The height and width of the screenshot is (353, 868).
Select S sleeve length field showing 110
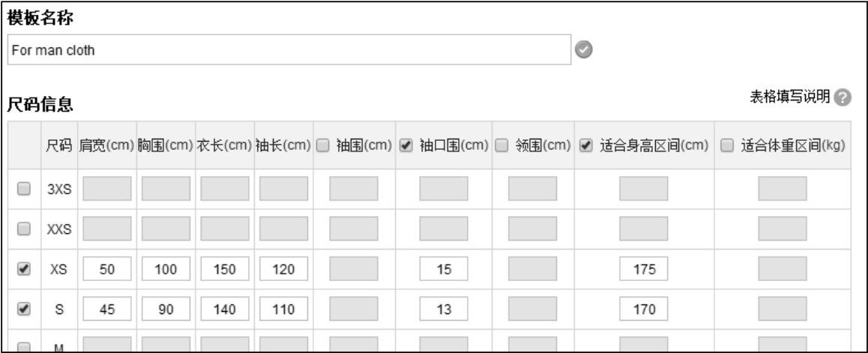pos(283,309)
